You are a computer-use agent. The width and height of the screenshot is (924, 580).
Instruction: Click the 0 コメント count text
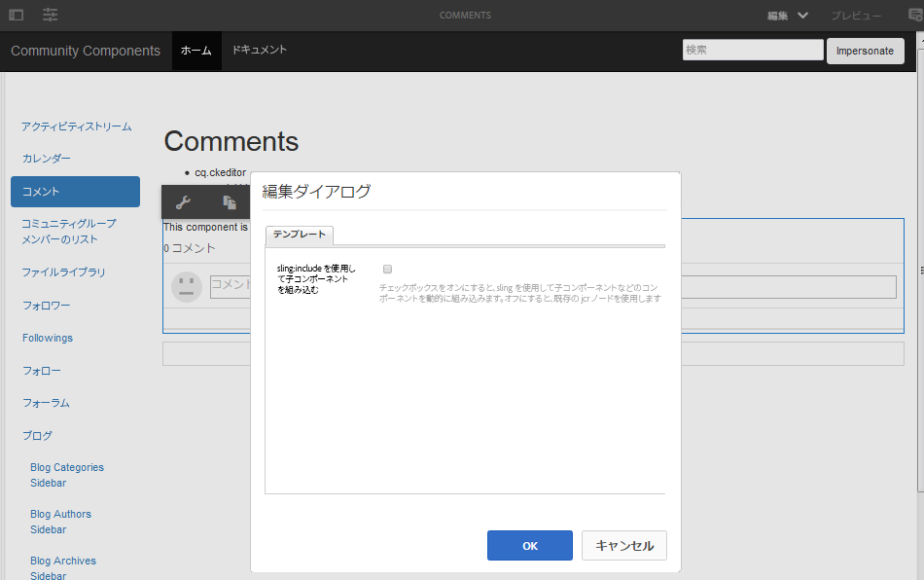[x=189, y=248]
